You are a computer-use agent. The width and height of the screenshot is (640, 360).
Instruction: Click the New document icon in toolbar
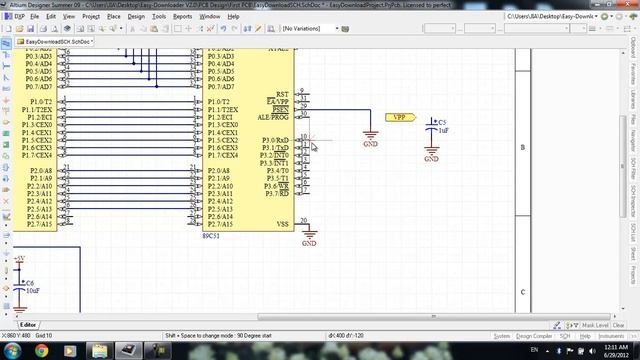coord(8,29)
